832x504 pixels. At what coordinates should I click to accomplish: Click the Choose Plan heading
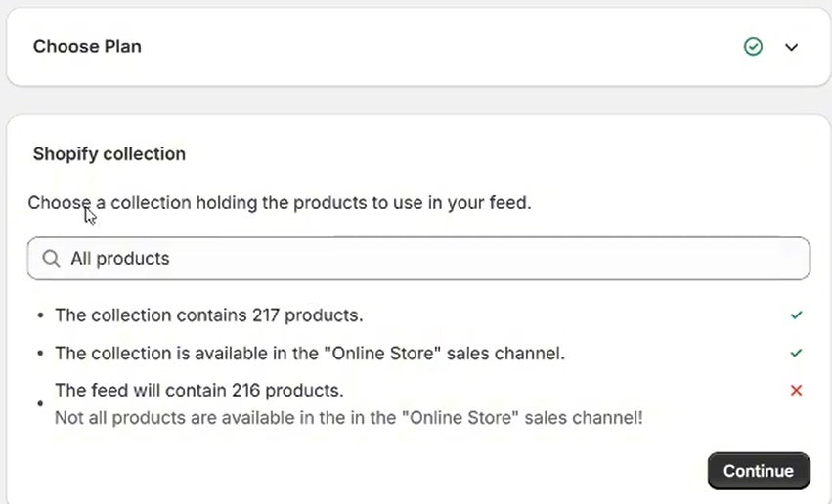pyautogui.click(x=87, y=46)
